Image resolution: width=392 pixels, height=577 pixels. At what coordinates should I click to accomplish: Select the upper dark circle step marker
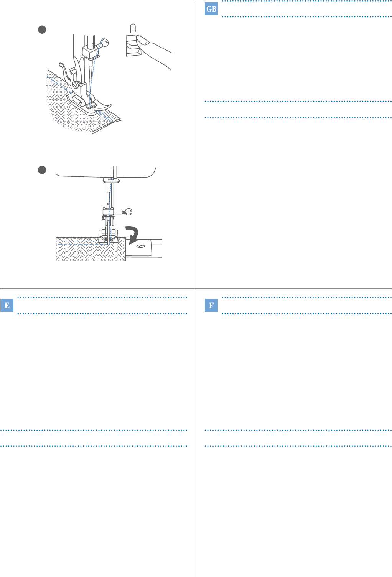coord(42,29)
